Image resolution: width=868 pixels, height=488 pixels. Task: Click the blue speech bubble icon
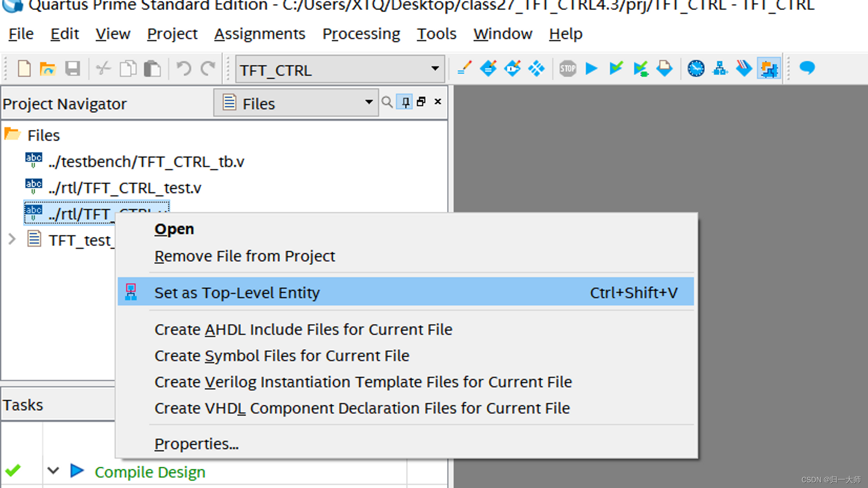[x=807, y=68]
